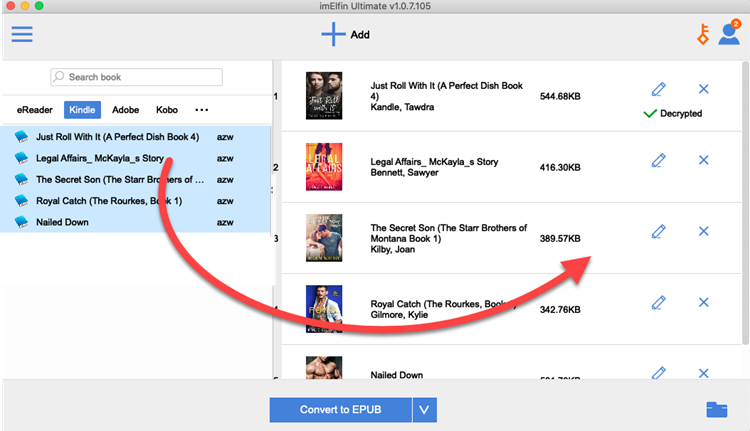Viewport: 750px width, 431px height.
Task: Select Just Roll With It in sidebar list
Action: tap(135, 137)
